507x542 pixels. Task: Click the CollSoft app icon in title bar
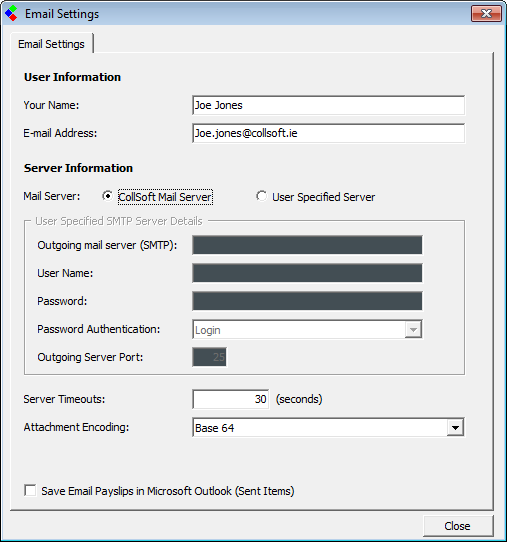(x=11, y=13)
